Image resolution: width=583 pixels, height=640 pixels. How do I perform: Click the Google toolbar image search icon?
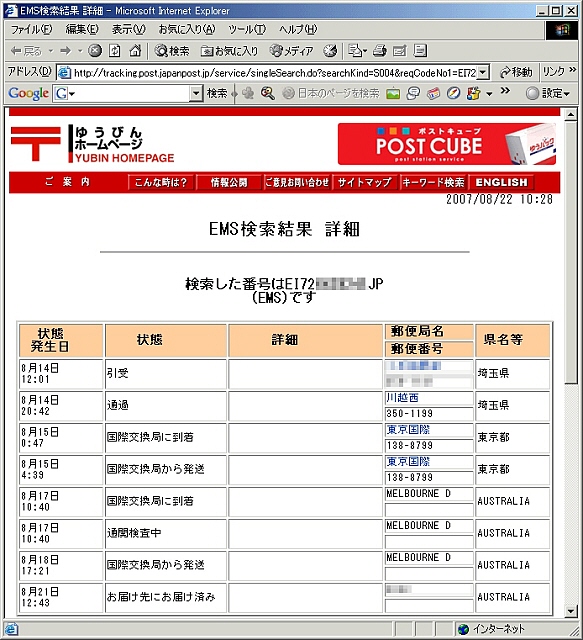[x=393, y=93]
